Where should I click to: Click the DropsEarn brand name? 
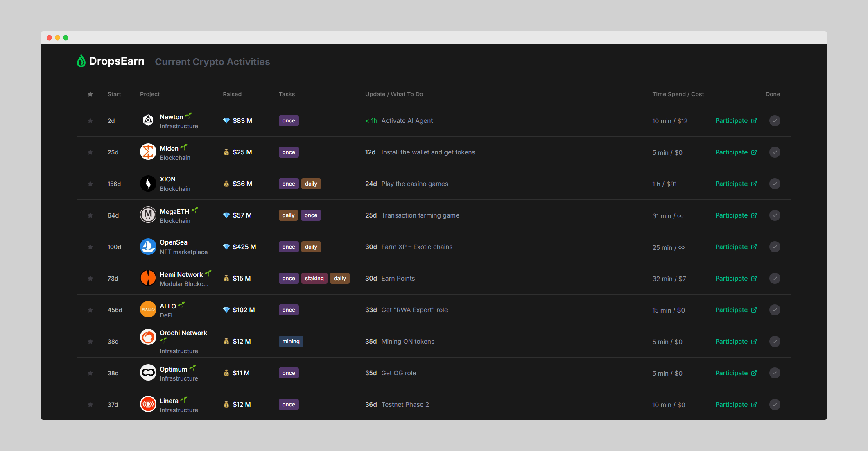point(117,61)
